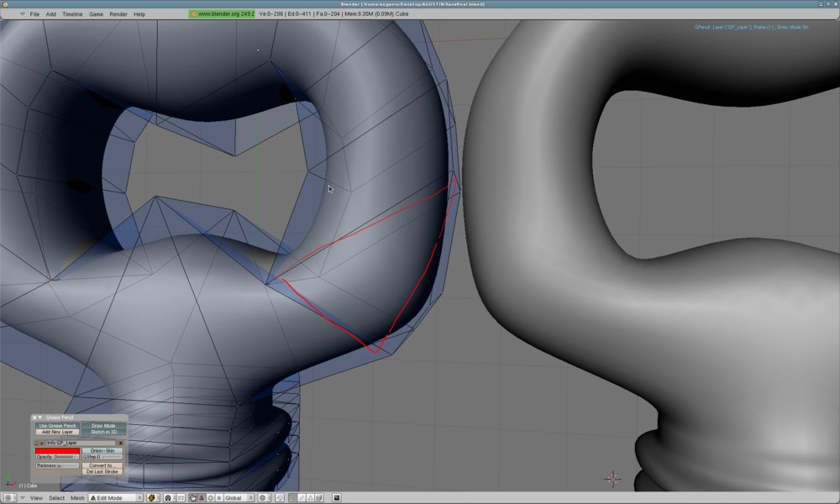
Task: Open the Global orientation dropdown
Action: (239, 498)
